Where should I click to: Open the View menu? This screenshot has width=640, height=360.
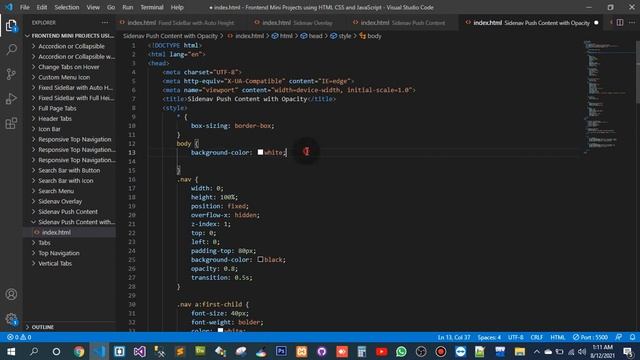[x=93, y=7]
